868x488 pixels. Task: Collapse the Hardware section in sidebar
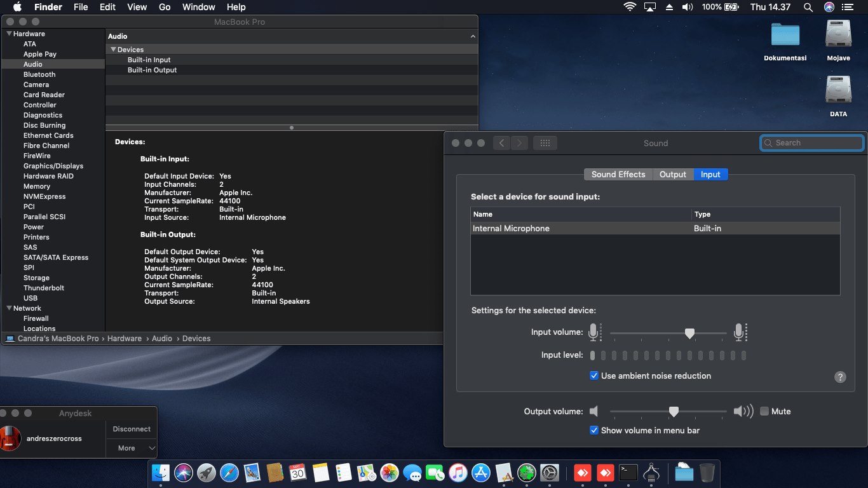[9, 34]
